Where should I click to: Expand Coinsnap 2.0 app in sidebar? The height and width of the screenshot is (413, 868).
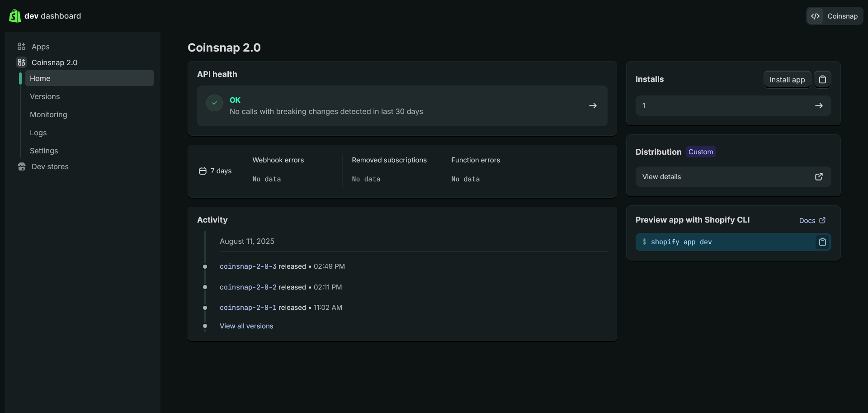(x=54, y=62)
